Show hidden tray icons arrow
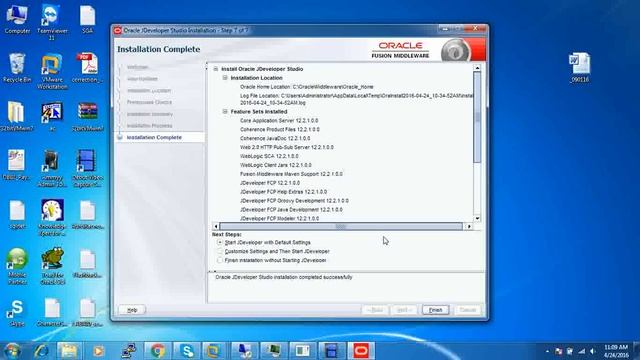Viewport: 640px width, 360px height. point(547,351)
